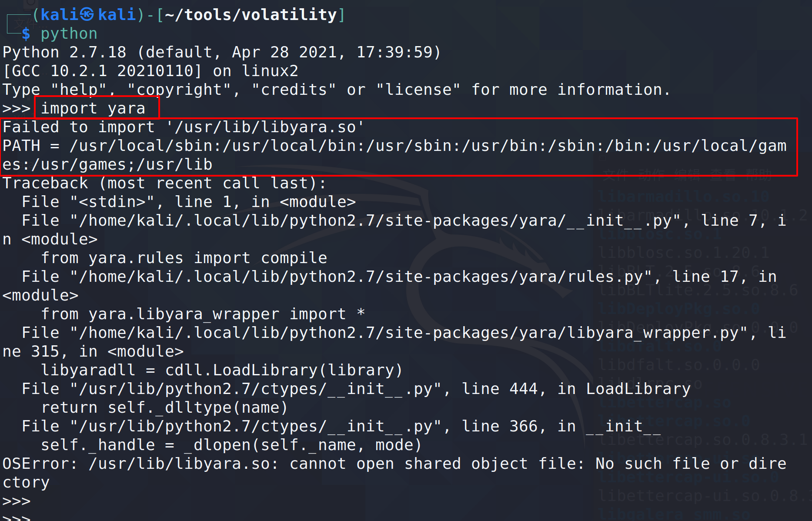812x521 pixels.
Task: Click the 'Type "help", "copyright"' information line
Action: pos(337,90)
